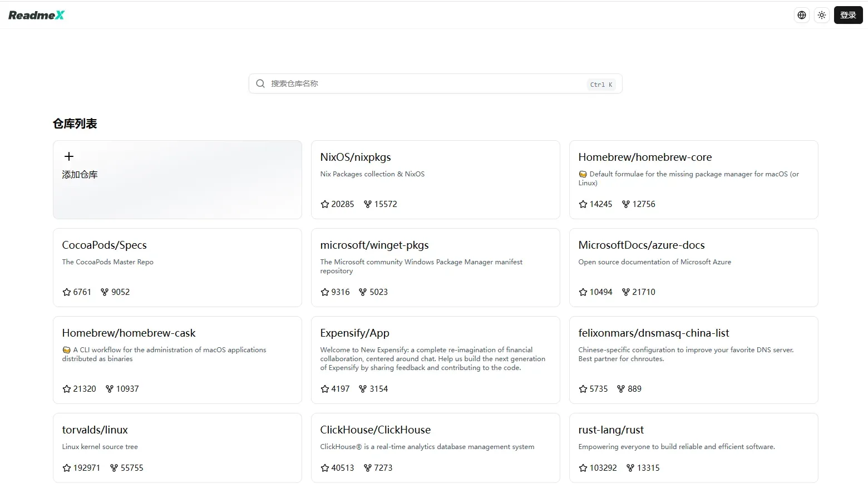Screen dimensions: 868x488
Task: Open Homebrew/homebrew-cask repository
Action: point(129,333)
